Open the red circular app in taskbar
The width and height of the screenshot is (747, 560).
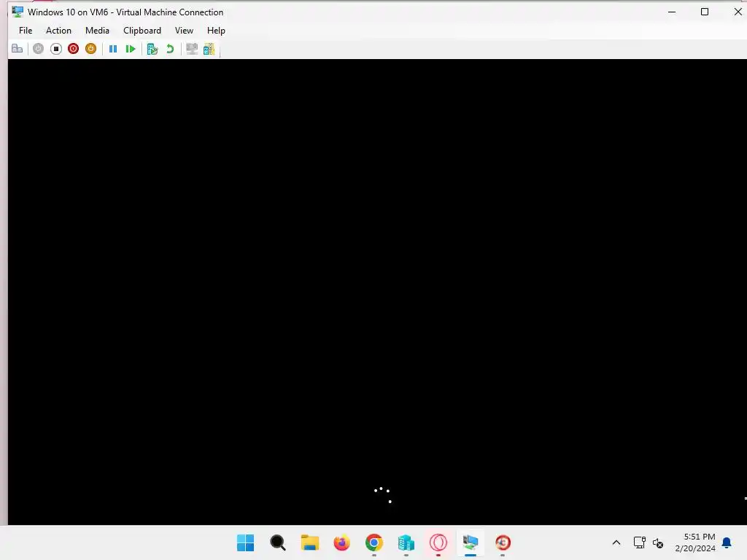(503, 542)
